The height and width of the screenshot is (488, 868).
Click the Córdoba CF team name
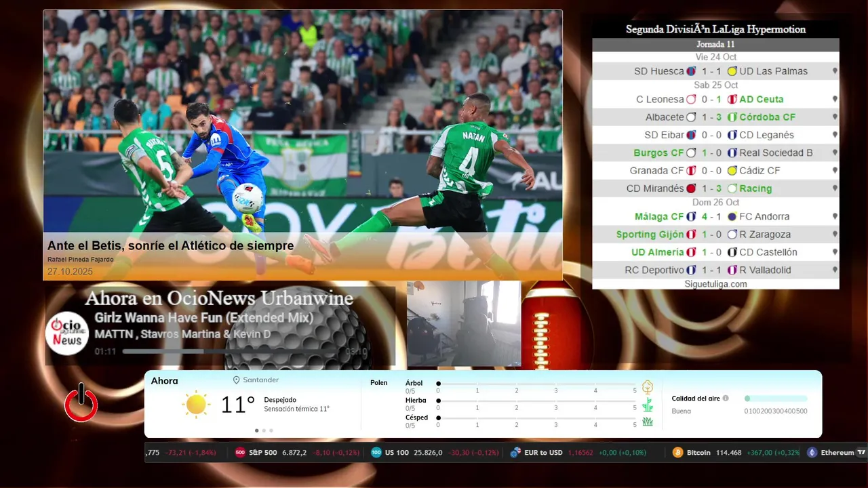[768, 117]
